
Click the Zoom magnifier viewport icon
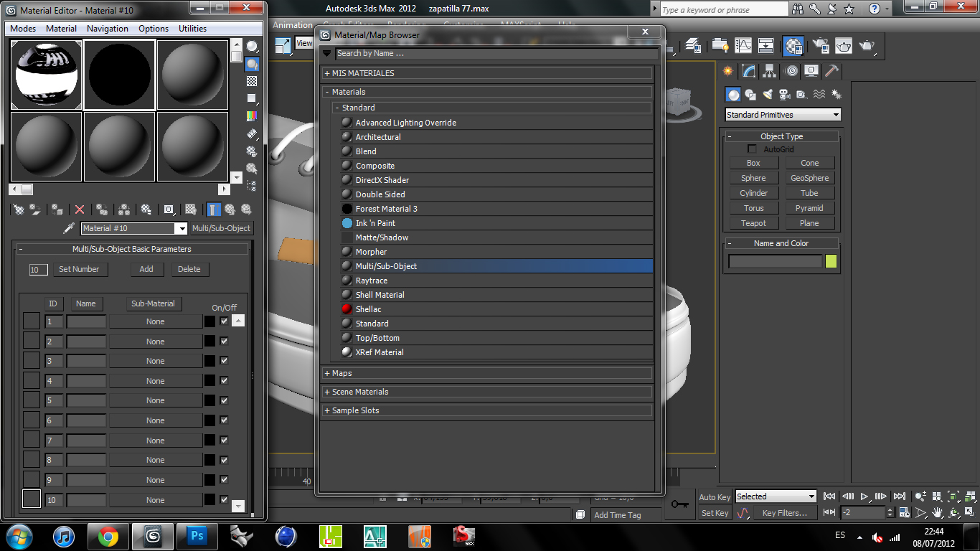point(920,496)
